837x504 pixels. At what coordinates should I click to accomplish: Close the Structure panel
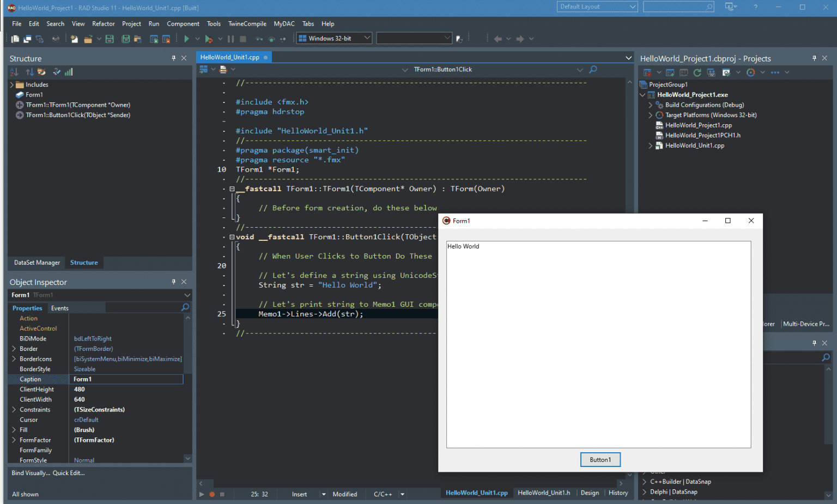click(184, 58)
